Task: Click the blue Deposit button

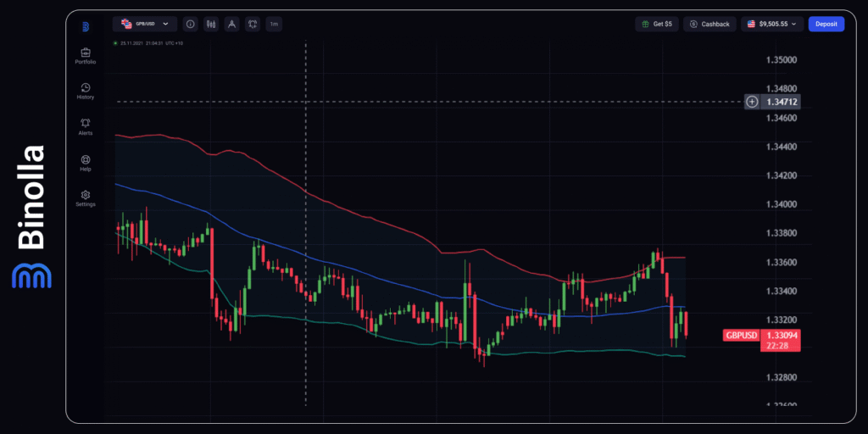Action: tap(826, 24)
